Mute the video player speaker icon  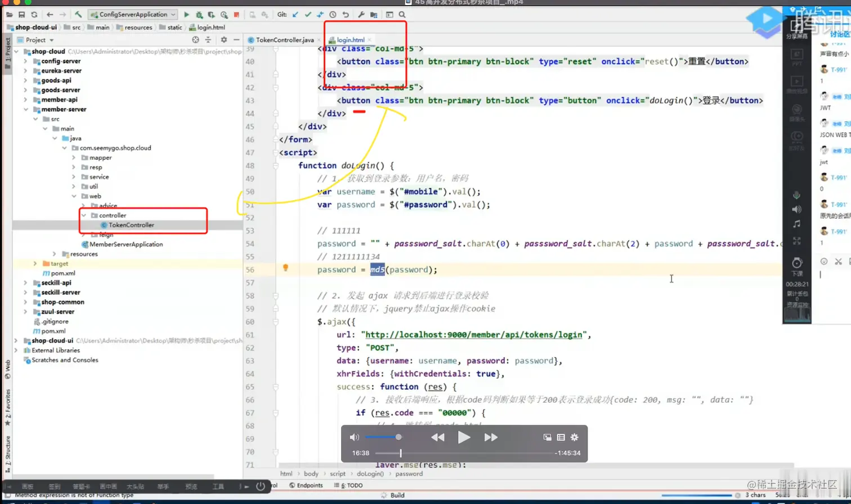[355, 438]
